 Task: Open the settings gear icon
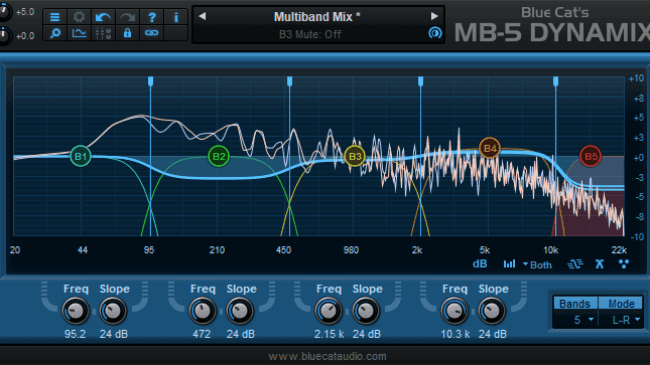click(79, 17)
